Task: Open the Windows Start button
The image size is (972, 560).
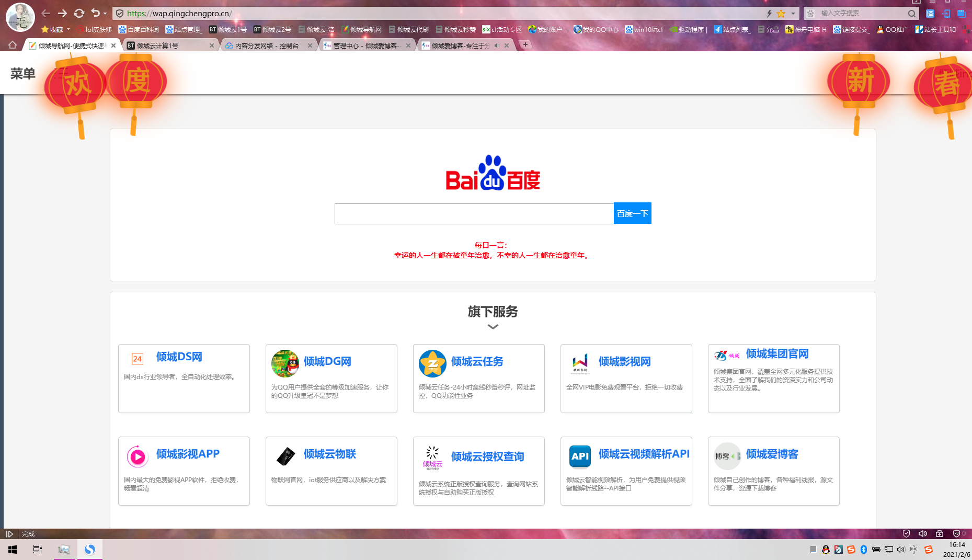Action: click(13, 550)
